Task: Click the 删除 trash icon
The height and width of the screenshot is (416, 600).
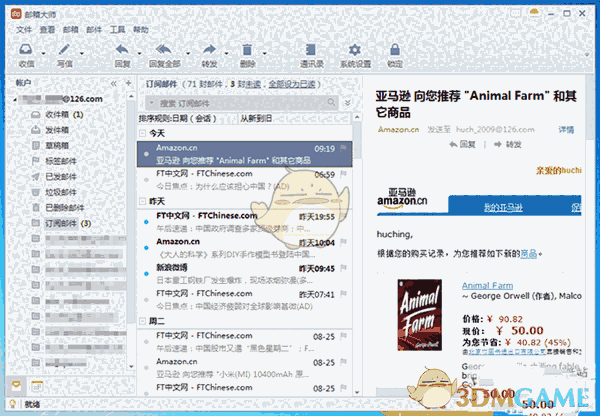Action: tap(247, 50)
